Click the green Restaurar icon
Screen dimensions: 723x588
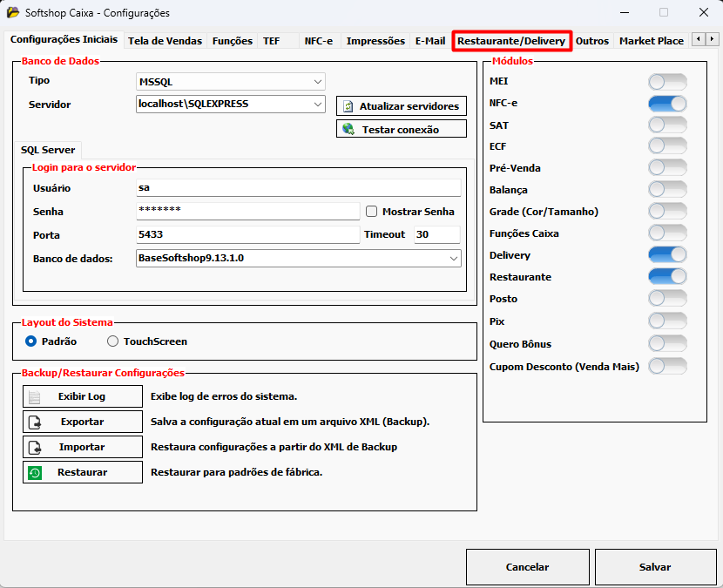click(35, 472)
